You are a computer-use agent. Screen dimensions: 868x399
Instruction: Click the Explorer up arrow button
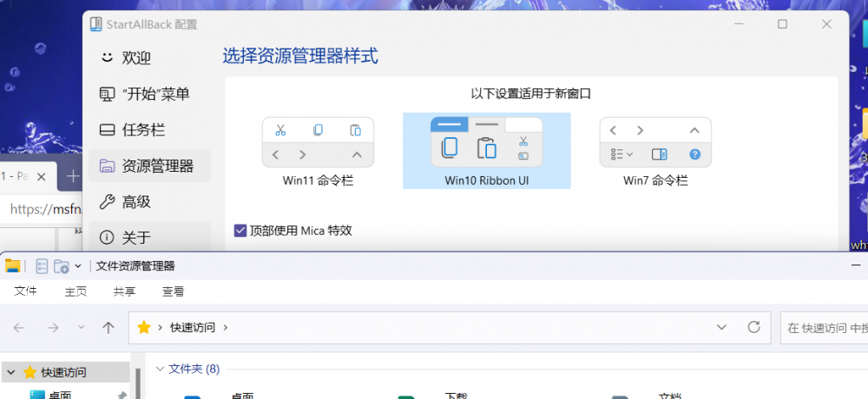108,328
